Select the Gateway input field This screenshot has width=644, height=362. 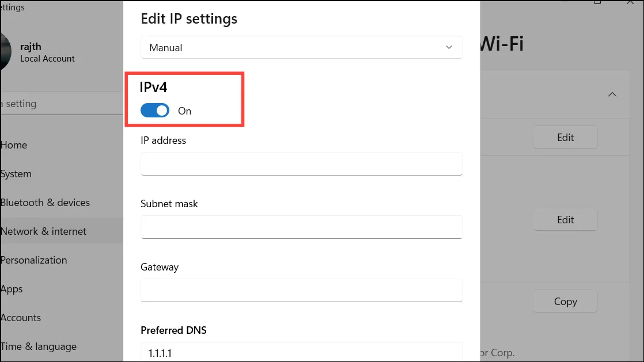(301, 290)
